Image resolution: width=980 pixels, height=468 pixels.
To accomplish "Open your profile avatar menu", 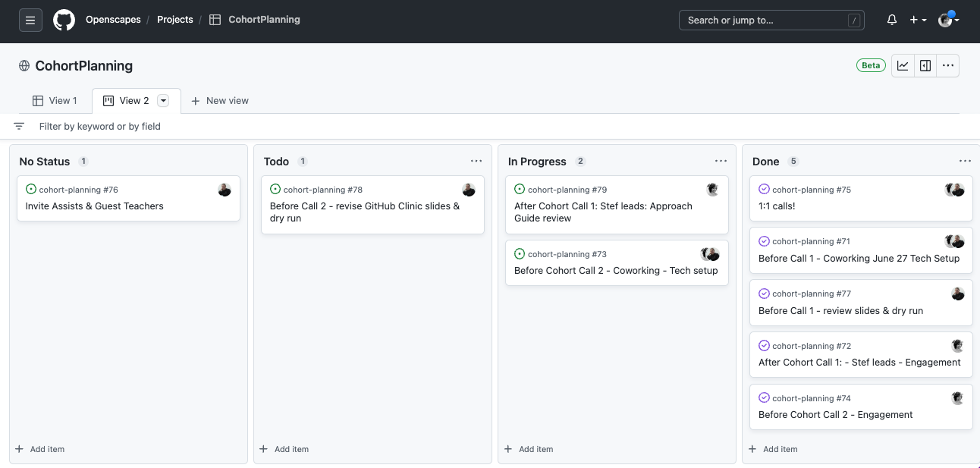I will [945, 20].
